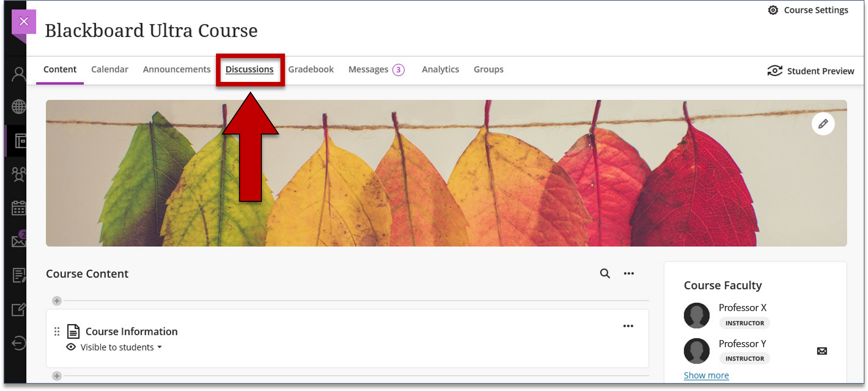The height and width of the screenshot is (391, 868).
Task: Open the Messages tab
Action: tap(368, 69)
